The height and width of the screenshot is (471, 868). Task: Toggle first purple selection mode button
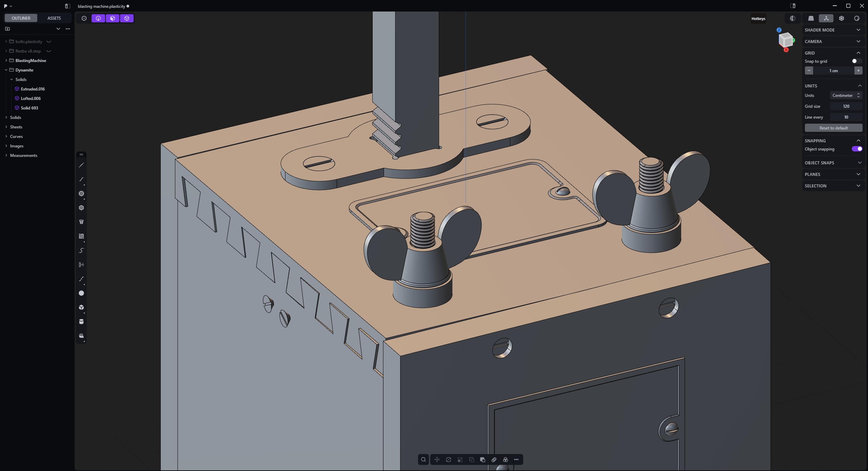click(x=98, y=18)
